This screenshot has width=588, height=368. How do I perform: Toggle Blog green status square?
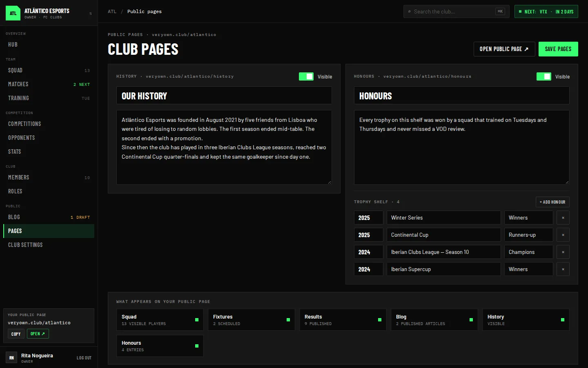click(471, 320)
